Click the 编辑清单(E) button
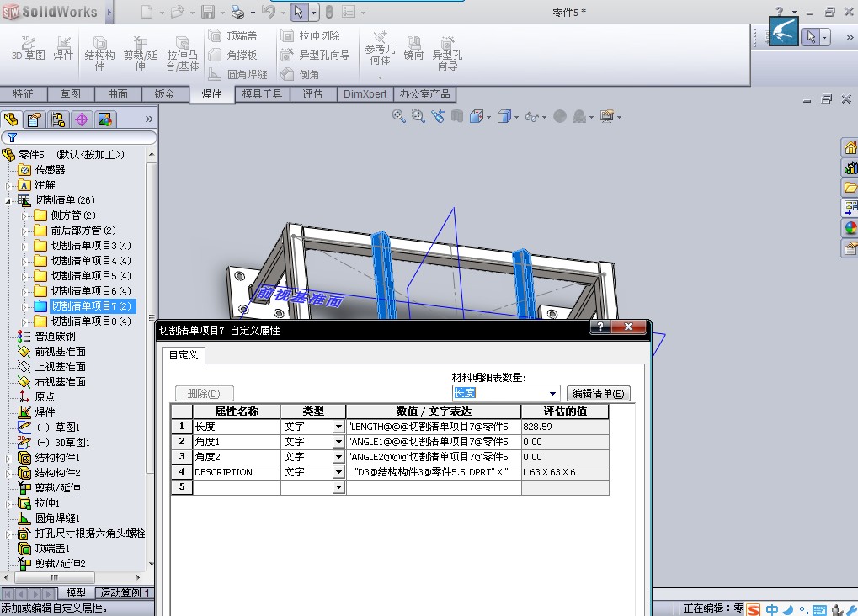858x616 pixels. coord(598,393)
